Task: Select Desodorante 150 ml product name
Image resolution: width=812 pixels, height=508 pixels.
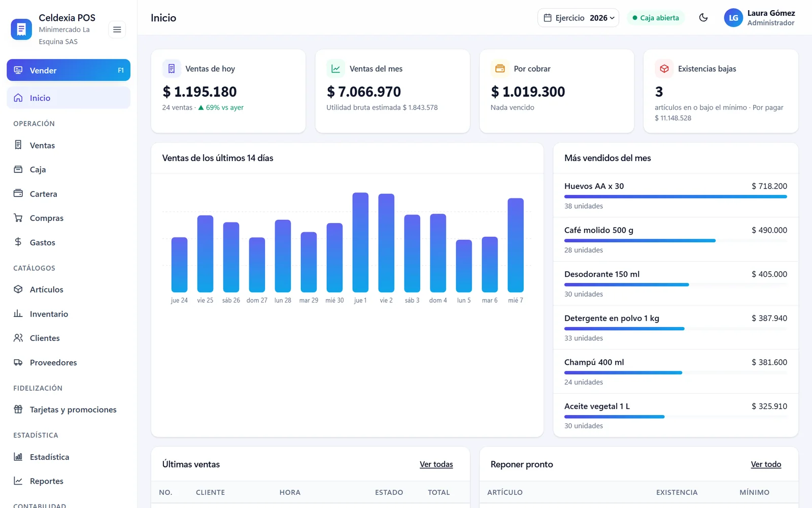Action: coord(602,274)
